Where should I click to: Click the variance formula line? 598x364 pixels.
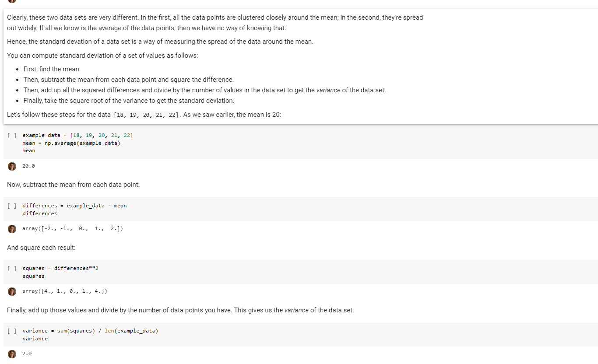(x=91, y=331)
